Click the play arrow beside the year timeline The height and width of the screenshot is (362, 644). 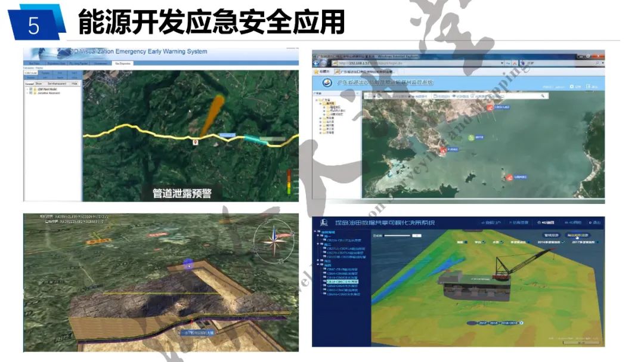522,323
